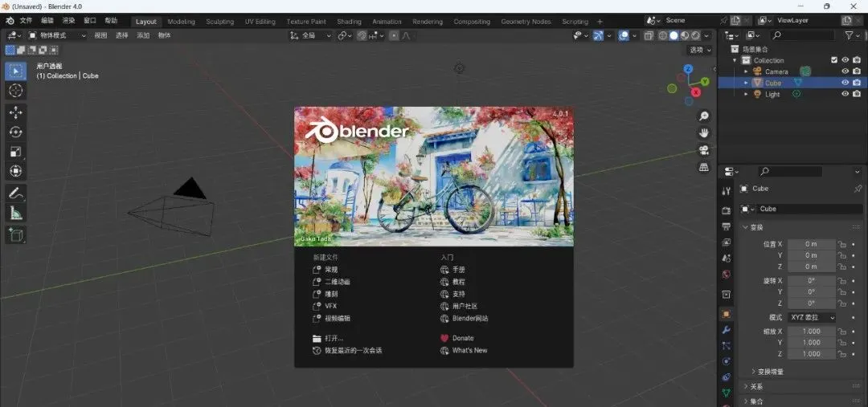Viewport: 868px width, 407px height.
Task: Open the Object Data properties tab (green triangle)
Action: pos(727,393)
